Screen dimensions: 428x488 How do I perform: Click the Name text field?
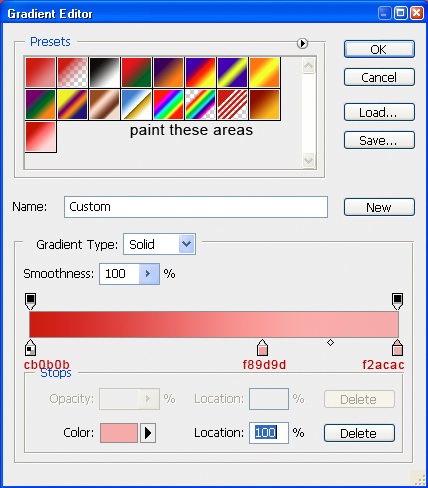click(196, 207)
